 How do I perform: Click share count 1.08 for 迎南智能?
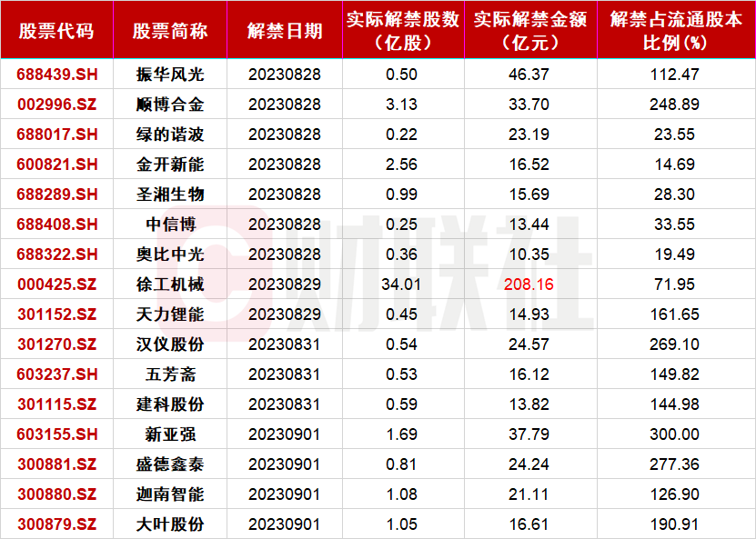401,494
